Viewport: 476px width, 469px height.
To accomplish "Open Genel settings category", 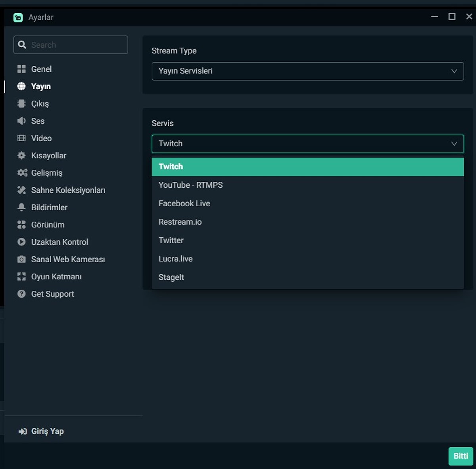I will 41,69.
